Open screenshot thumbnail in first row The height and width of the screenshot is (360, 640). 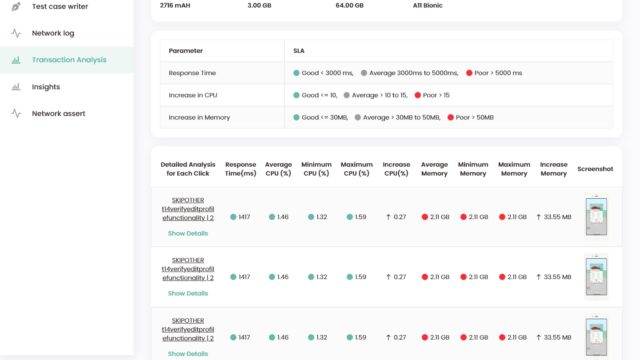pyautogui.click(x=596, y=216)
